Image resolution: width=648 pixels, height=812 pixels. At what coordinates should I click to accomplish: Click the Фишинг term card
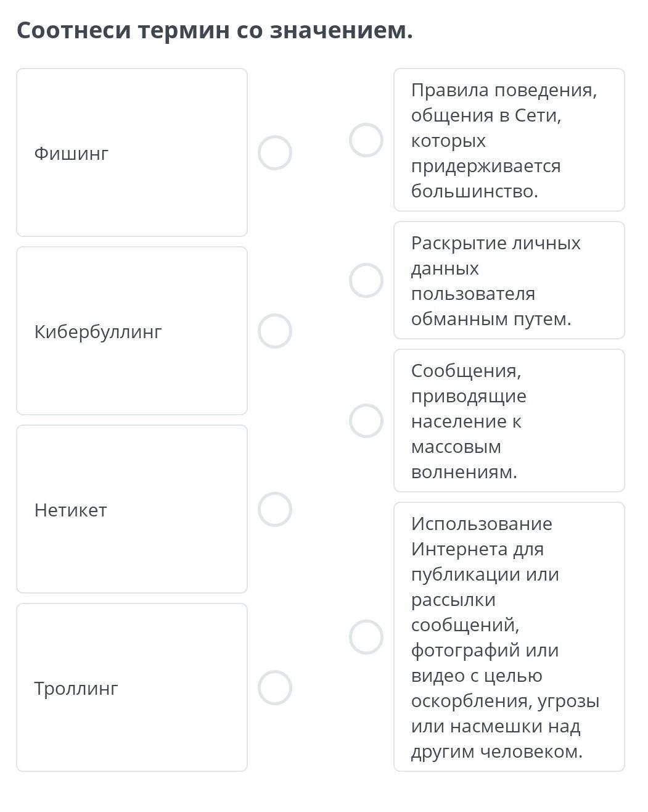coord(132,152)
